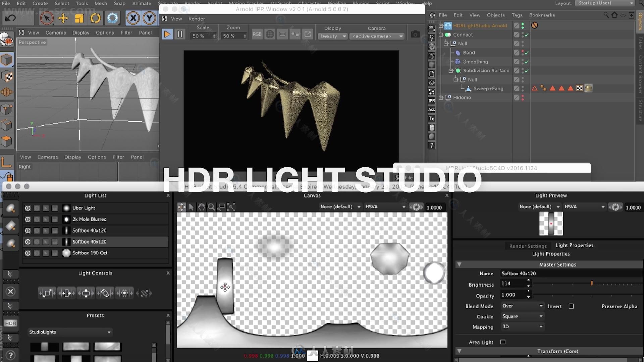
Task: Open the canvas HSVA dropdown
Action: 385,207
